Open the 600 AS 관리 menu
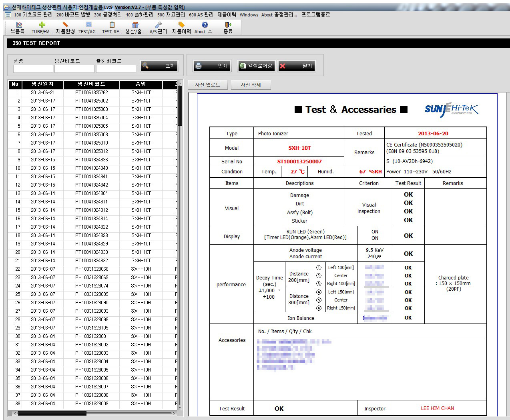The image size is (510, 420). click(x=201, y=15)
